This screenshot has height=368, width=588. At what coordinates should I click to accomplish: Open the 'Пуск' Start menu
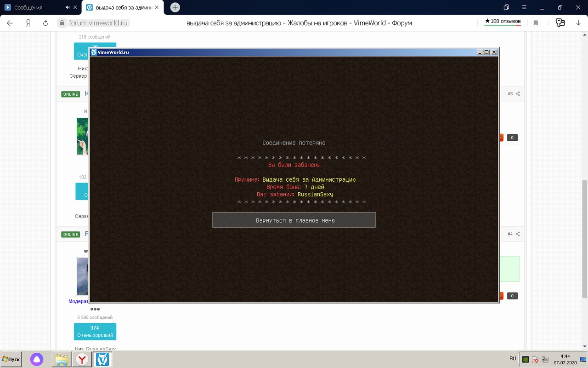click(x=11, y=359)
